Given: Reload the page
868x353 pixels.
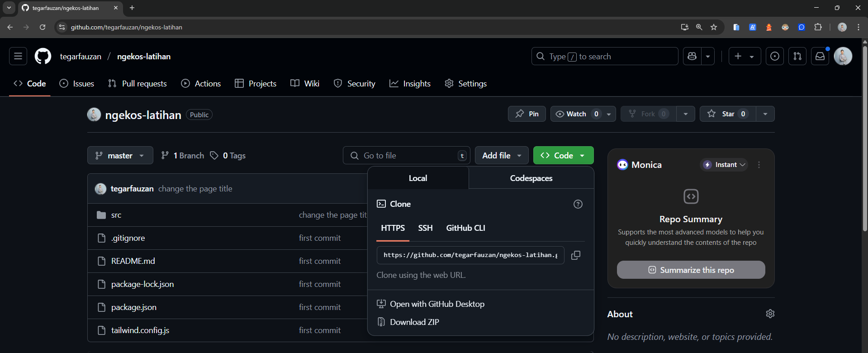Looking at the screenshot, I should click(x=43, y=27).
